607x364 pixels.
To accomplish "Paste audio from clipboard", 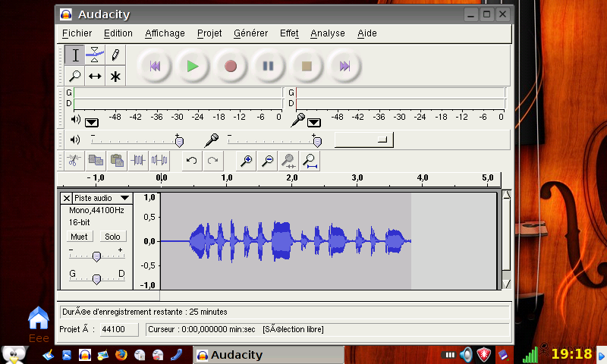I will [x=117, y=160].
